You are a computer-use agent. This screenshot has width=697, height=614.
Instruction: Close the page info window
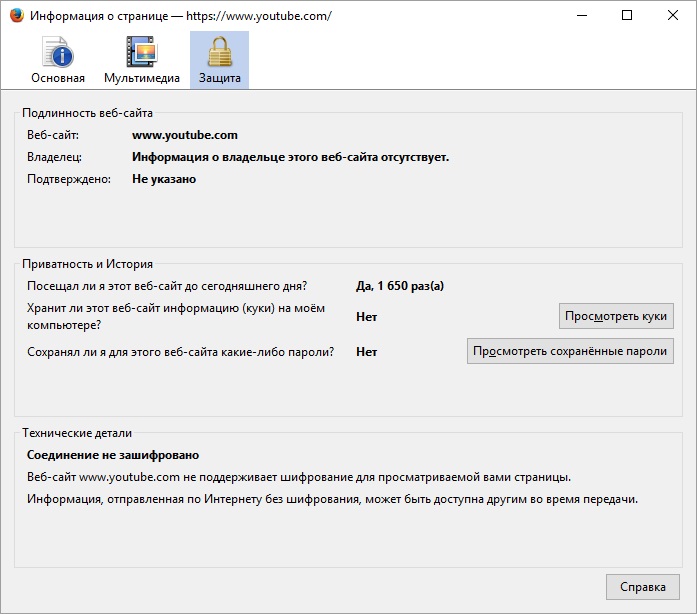673,16
